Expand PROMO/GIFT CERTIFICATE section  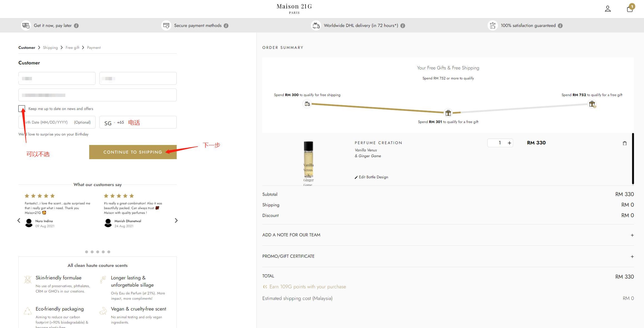pos(448,256)
